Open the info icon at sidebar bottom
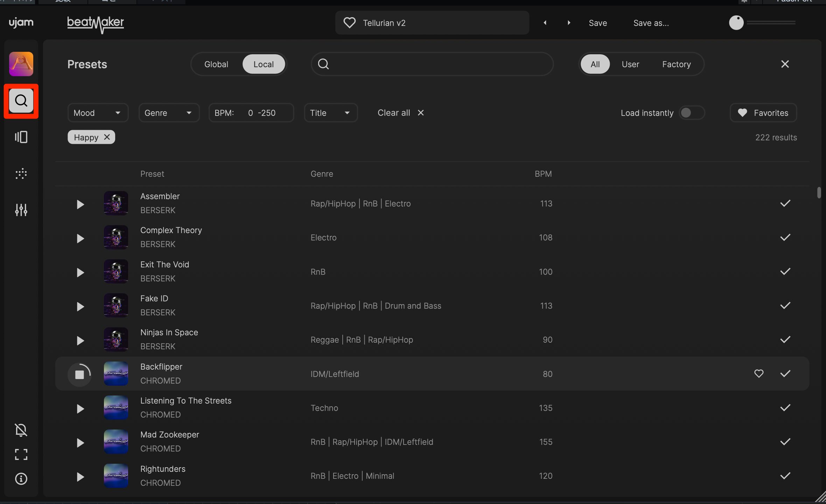This screenshot has height=504, width=826. [x=21, y=478]
